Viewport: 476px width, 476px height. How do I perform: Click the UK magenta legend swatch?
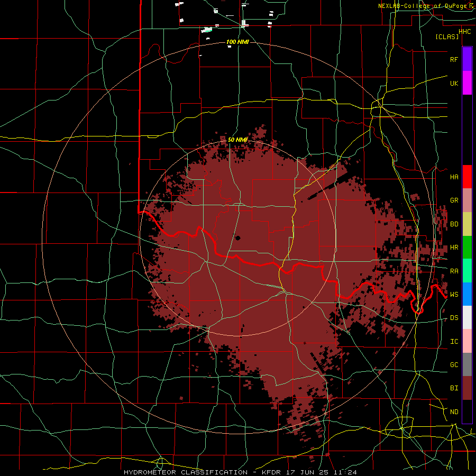(x=467, y=83)
